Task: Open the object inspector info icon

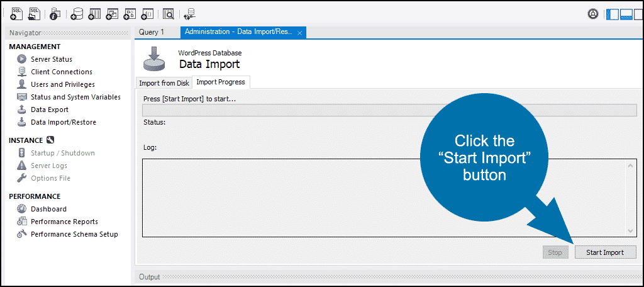Action: tap(55, 14)
